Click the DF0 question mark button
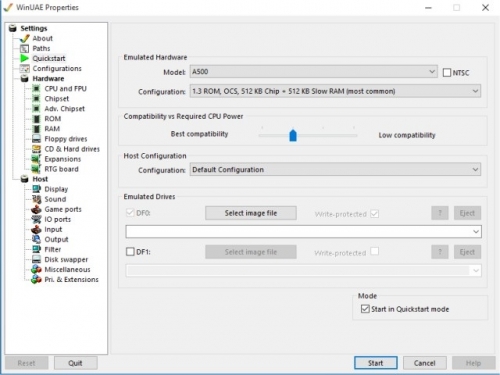Image resolution: width=500 pixels, height=375 pixels. [x=440, y=213]
